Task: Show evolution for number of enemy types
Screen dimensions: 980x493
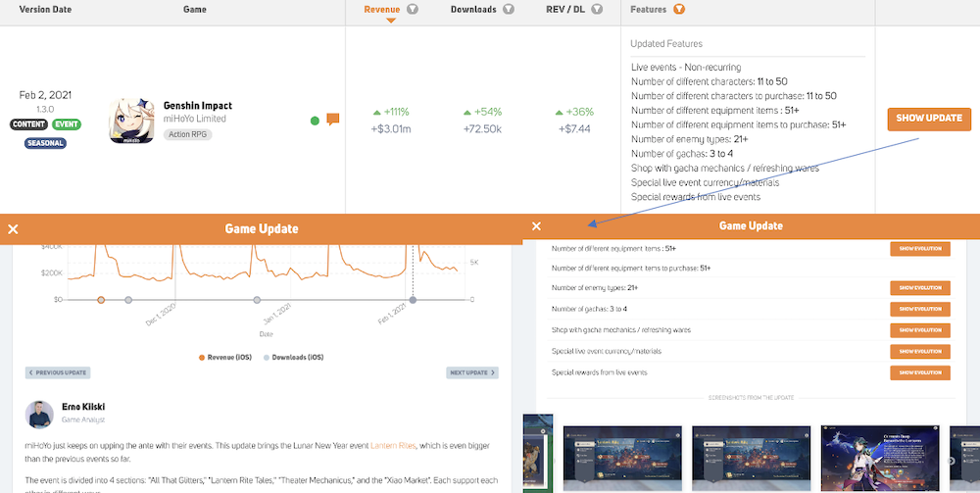Action: pos(920,288)
